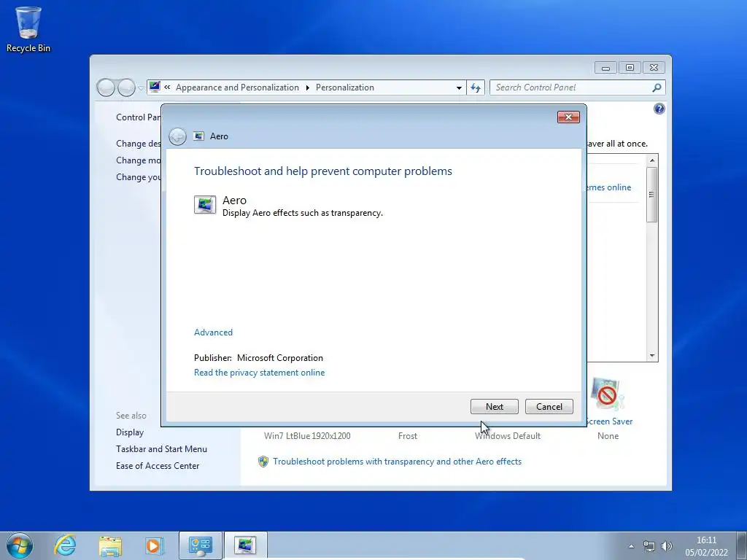Click the Next button in Aero troubleshooter
Viewport: 747px width, 560px height.
click(x=494, y=407)
